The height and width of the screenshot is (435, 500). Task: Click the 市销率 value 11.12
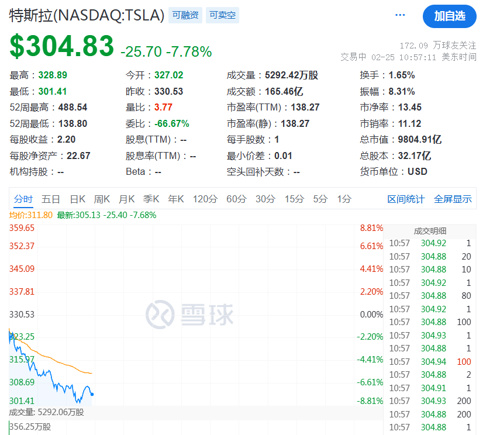[410, 124]
